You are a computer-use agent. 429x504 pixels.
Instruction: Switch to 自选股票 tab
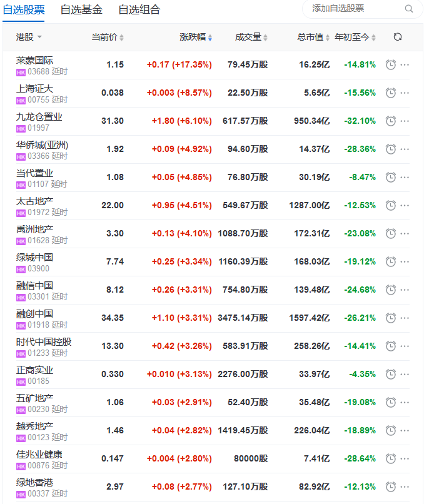pos(24,9)
